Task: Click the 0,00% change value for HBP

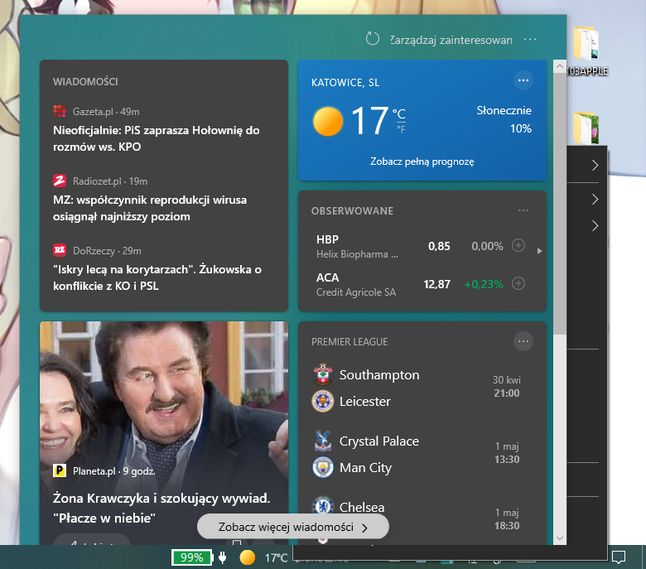Action: [x=487, y=246]
